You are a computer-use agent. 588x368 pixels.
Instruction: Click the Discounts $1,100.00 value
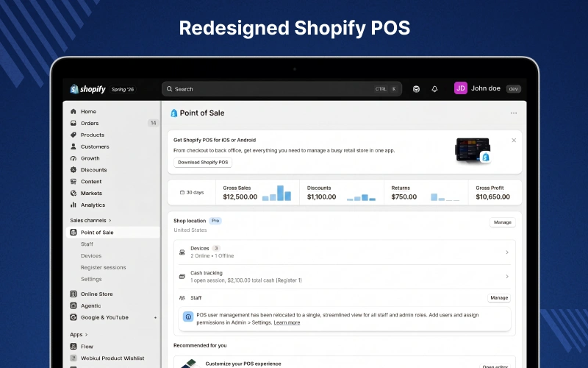321,197
